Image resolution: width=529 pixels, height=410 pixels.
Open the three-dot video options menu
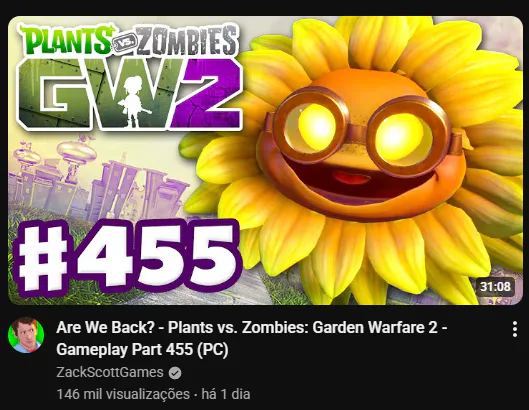coord(514,329)
